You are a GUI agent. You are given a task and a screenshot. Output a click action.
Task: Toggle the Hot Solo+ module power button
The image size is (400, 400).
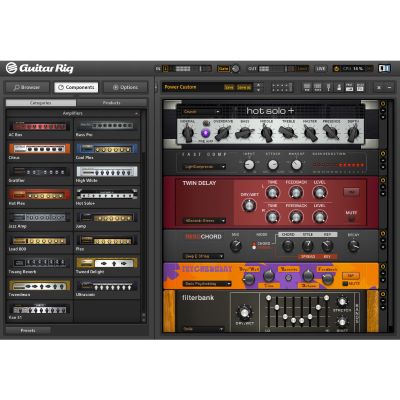(x=383, y=104)
